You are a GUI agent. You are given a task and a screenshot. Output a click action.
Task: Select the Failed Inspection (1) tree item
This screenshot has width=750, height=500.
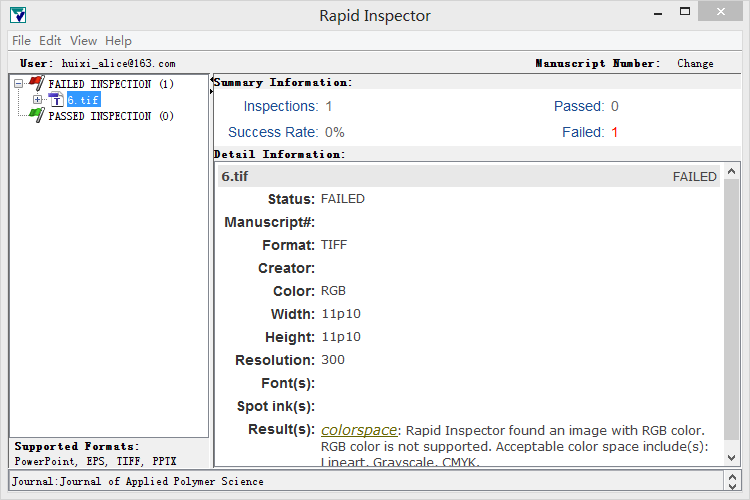pyautogui.click(x=111, y=84)
